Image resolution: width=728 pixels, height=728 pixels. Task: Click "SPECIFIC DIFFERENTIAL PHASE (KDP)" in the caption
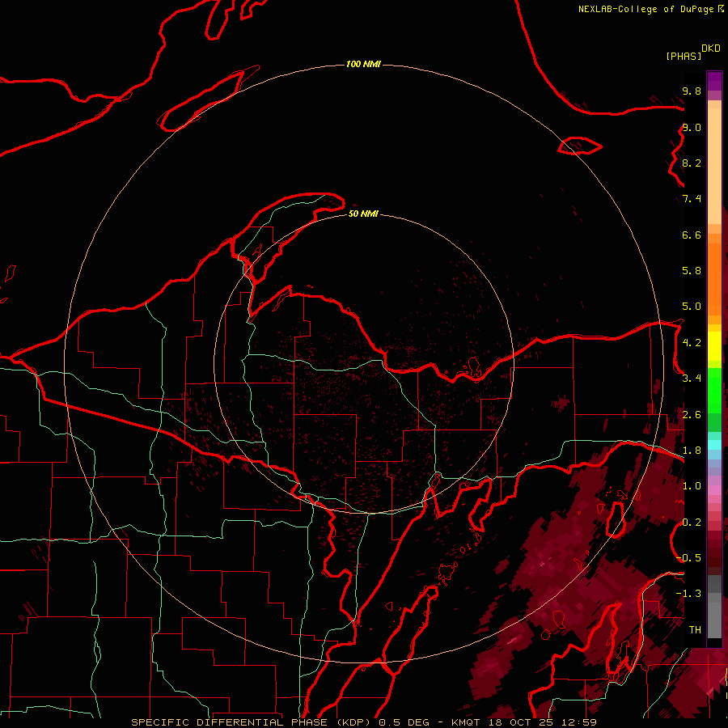tap(252, 722)
